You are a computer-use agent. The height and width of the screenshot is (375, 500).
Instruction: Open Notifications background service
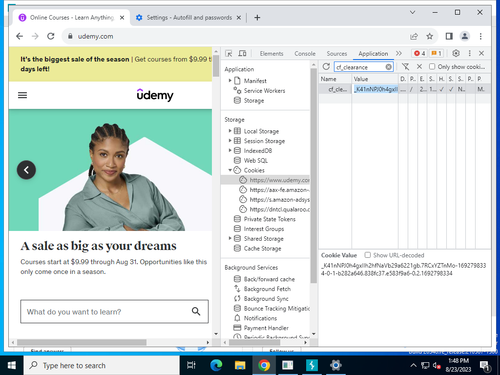point(260,318)
